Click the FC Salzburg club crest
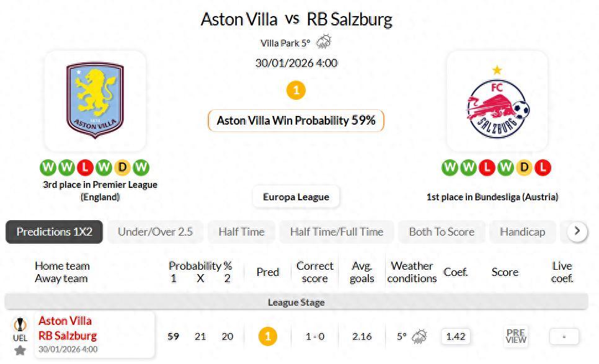 coord(497,103)
